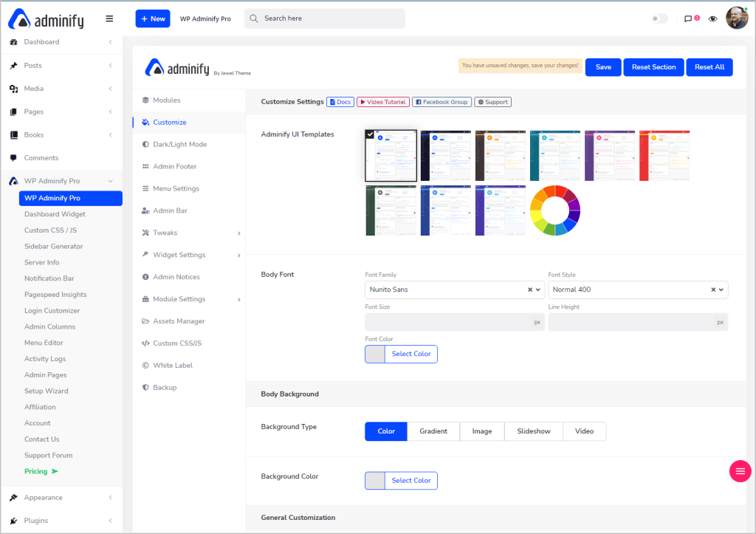756x534 pixels.
Task: Click the + New button
Action: pos(153,18)
